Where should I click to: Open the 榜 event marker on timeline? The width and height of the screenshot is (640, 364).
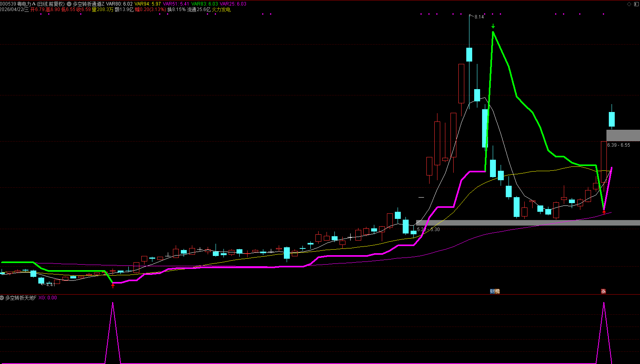(497, 291)
